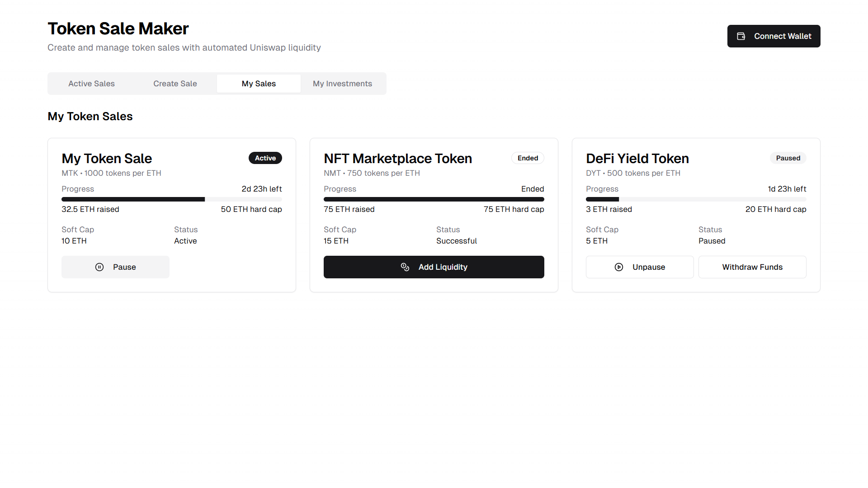Pause the My Token Sale
868x488 pixels.
tap(115, 267)
